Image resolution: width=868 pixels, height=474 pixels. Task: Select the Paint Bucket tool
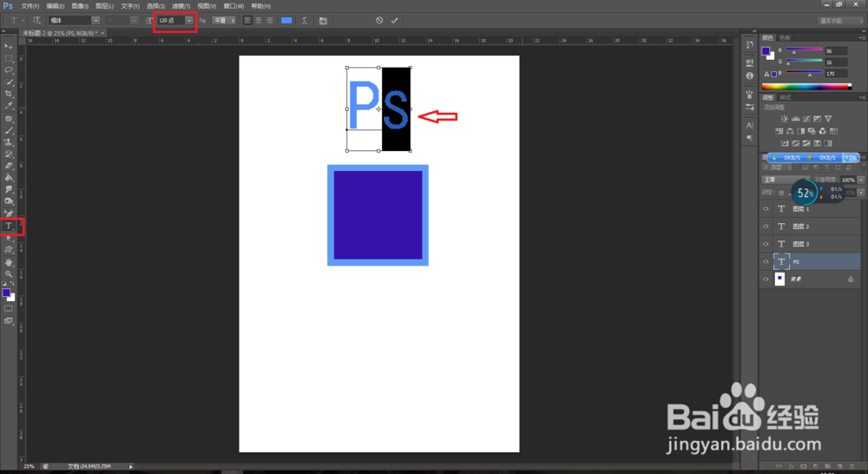pos(9,177)
